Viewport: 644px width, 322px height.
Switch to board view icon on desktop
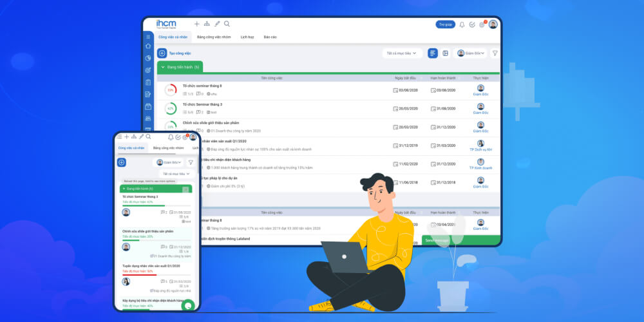(445, 53)
